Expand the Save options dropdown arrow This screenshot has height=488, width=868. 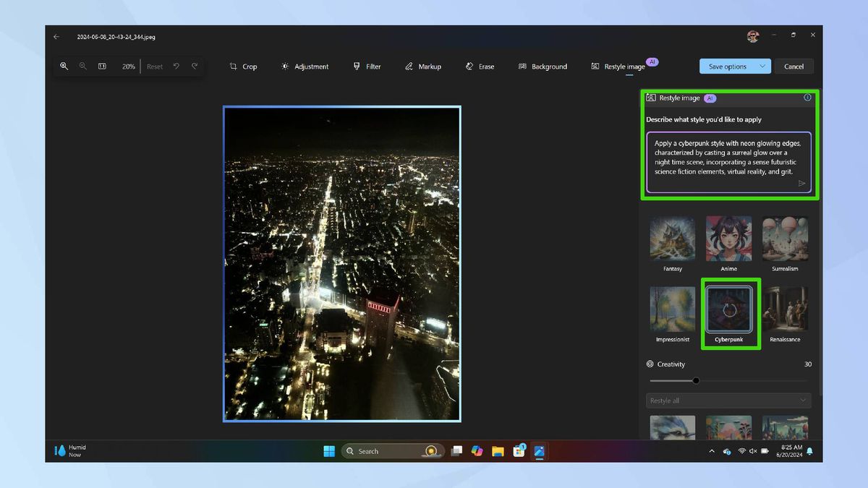tap(762, 67)
